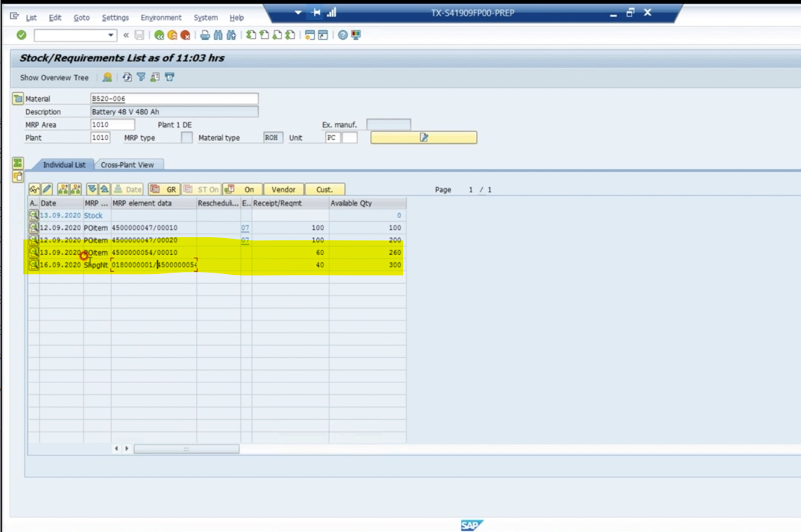Click exception link 07 in 4500000047/00020 row

(x=245, y=240)
